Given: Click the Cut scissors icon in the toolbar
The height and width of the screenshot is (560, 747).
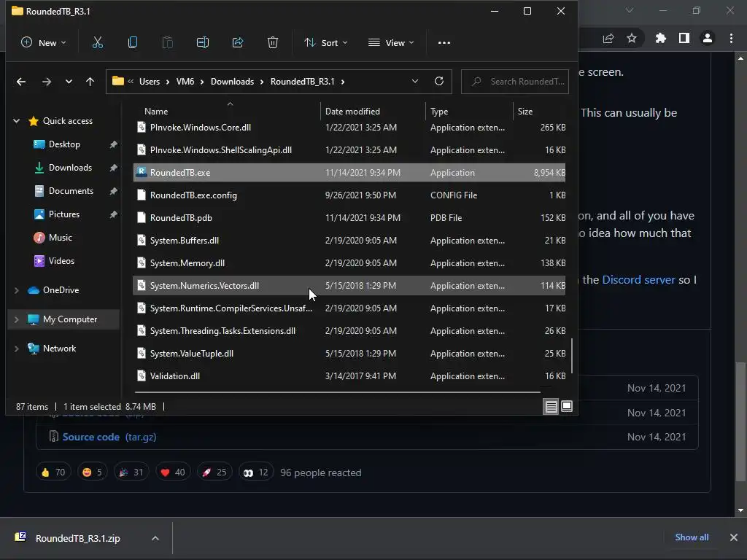Looking at the screenshot, I should pyautogui.click(x=98, y=43).
